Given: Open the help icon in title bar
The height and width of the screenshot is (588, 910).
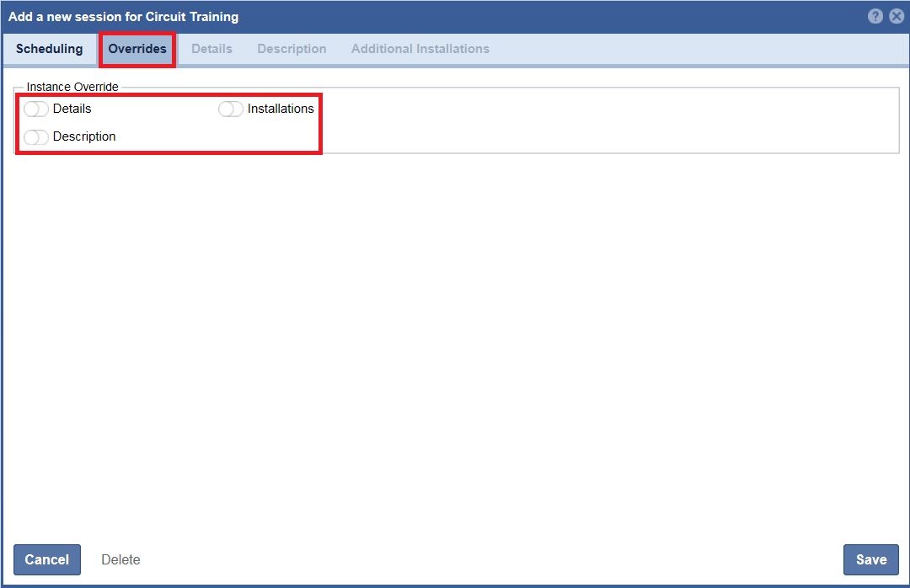Looking at the screenshot, I should click(x=876, y=16).
